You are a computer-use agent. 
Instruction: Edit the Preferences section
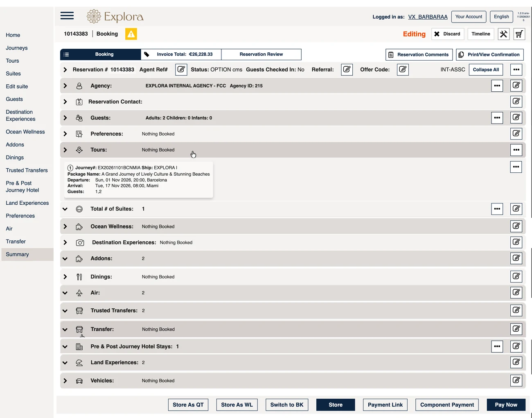(x=516, y=134)
